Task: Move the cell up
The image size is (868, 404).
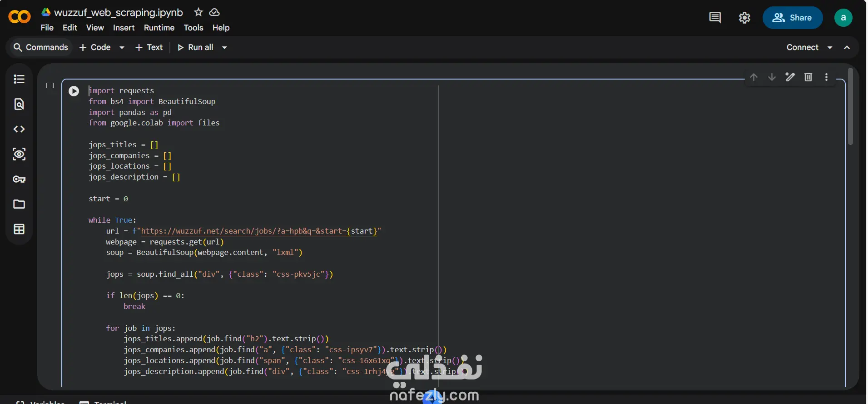Action: pos(754,77)
